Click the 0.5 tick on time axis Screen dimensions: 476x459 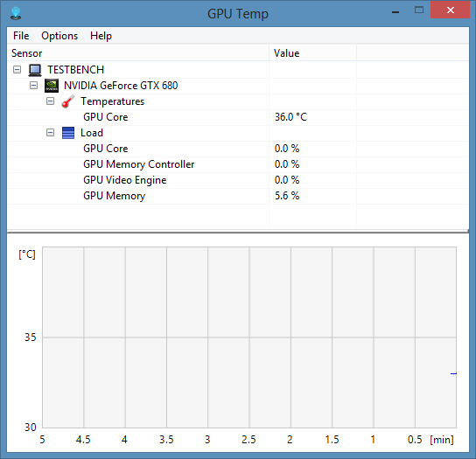[x=415, y=439]
